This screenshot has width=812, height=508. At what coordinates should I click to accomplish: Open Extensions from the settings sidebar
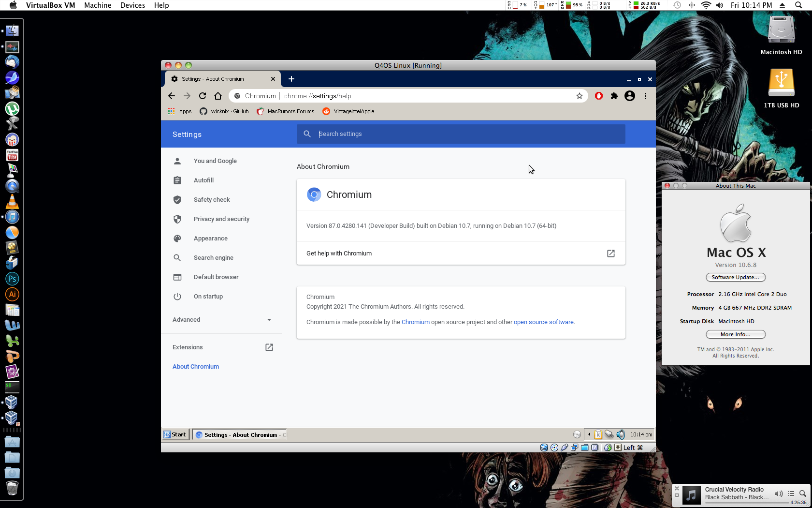pos(222,347)
